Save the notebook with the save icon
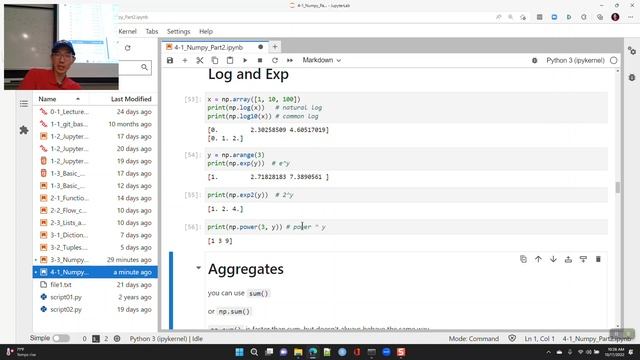 tap(170, 60)
